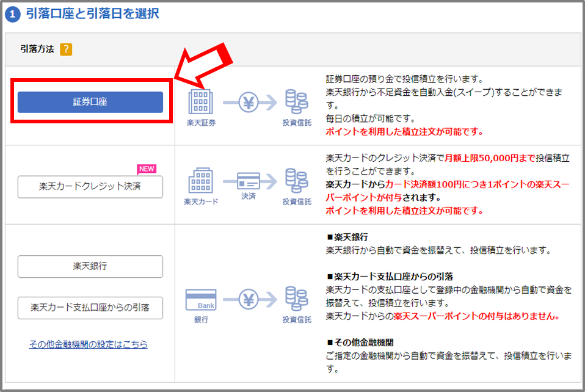Click the heading 引落口座と引落日を選択

(93, 14)
